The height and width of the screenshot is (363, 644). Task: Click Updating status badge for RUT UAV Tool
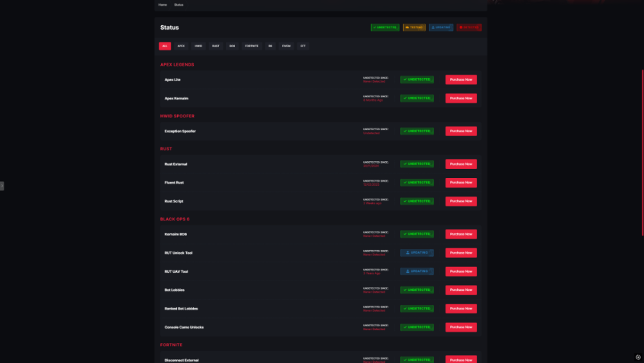pyautogui.click(x=417, y=271)
